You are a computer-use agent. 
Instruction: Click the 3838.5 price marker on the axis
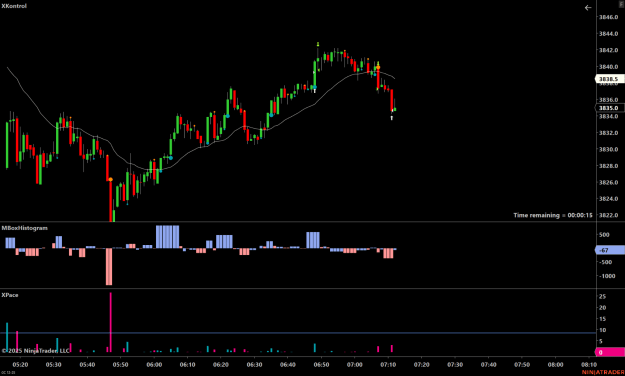tap(609, 79)
